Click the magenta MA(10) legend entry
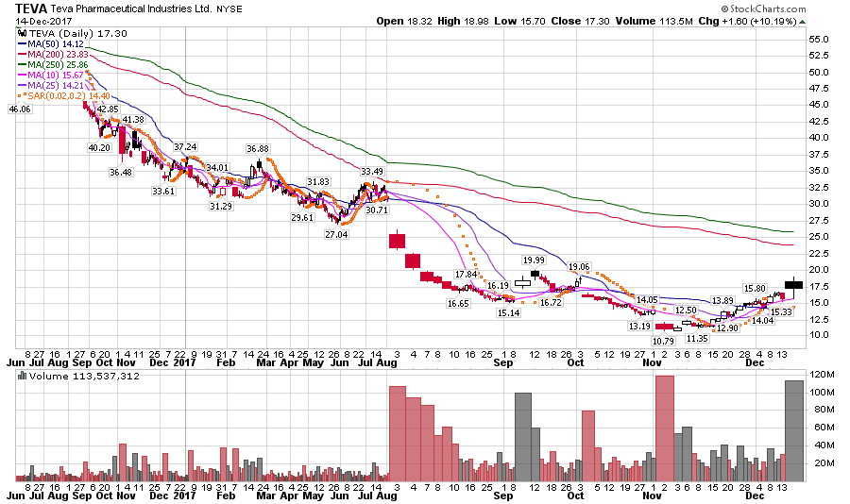The width and height of the screenshot is (850, 504). (x=50, y=75)
